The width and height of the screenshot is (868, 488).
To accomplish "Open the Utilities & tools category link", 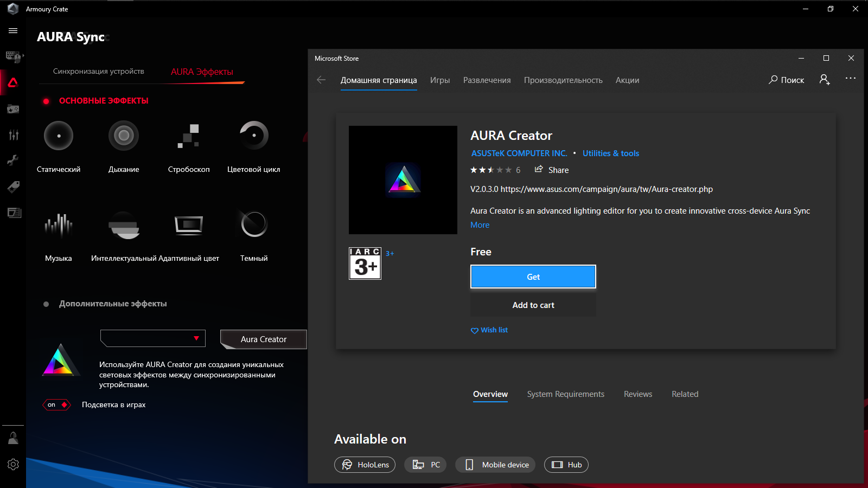I will 611,153.
